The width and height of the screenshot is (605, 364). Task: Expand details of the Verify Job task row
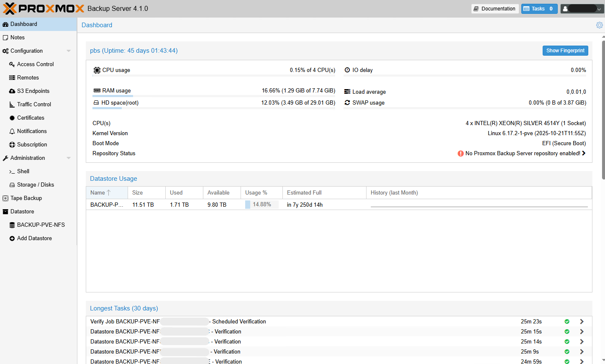pos(582,321)
